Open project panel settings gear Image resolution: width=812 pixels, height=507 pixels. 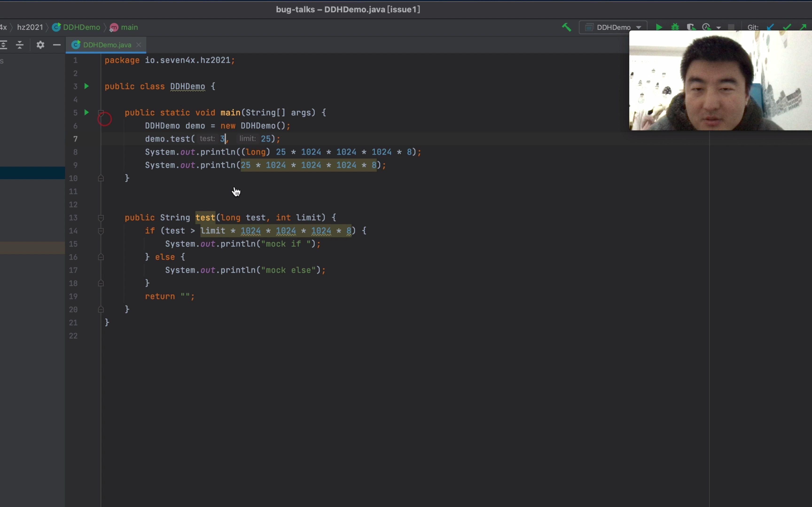(40, 45)
